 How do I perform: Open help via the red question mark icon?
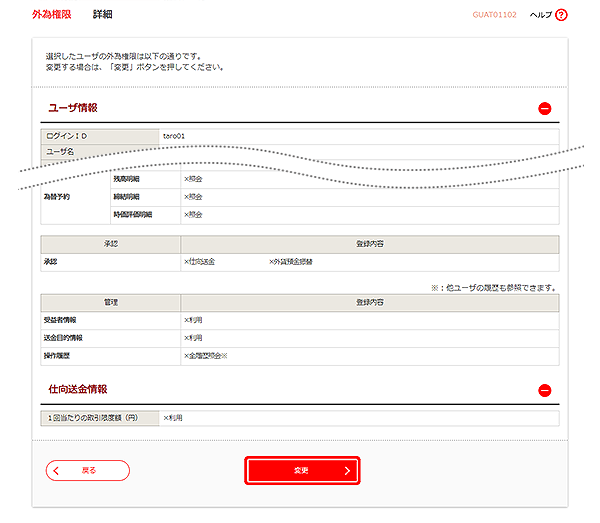tap(561, 15)
